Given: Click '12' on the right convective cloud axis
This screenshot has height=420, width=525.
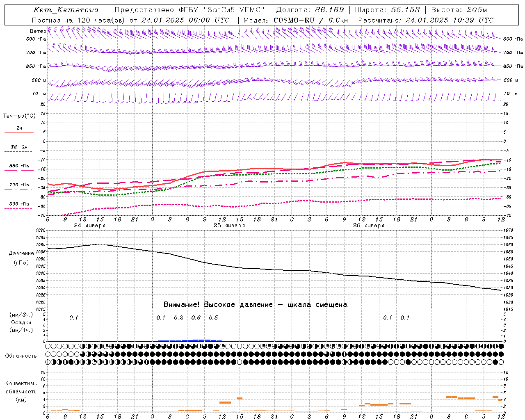Looking at the screenshot, I should click(506, 372).
